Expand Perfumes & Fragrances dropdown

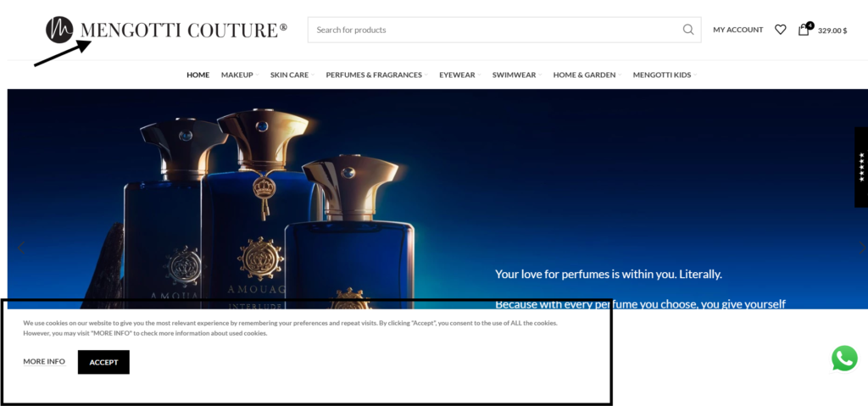coord(376,75)
